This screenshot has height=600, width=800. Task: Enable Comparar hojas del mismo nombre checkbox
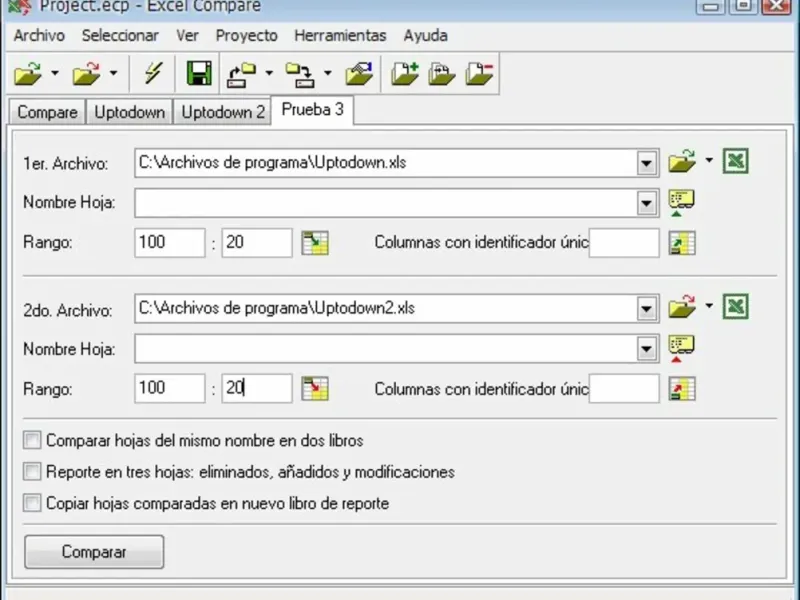pyautogui.click(x=32, y=440)
